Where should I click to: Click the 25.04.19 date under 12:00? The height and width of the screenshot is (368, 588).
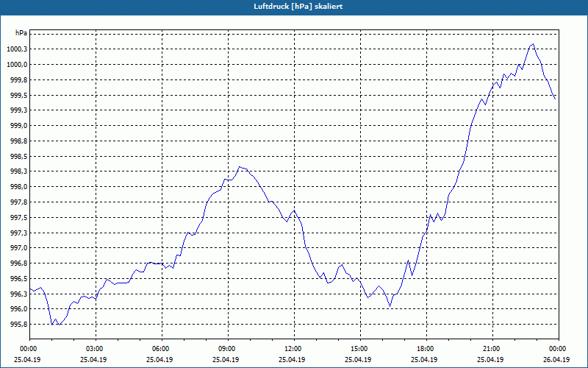click(292, 360)
